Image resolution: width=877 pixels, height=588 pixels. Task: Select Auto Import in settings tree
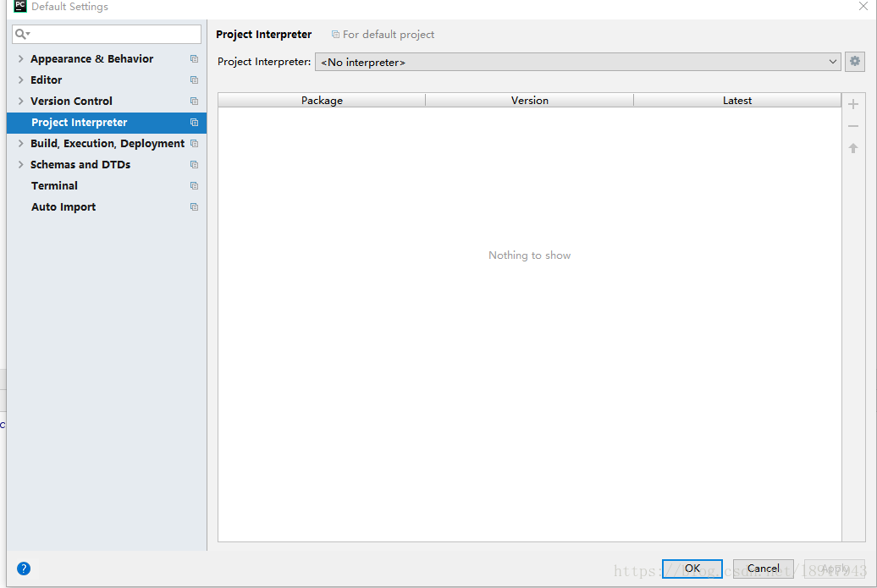[x=63, y=207]
